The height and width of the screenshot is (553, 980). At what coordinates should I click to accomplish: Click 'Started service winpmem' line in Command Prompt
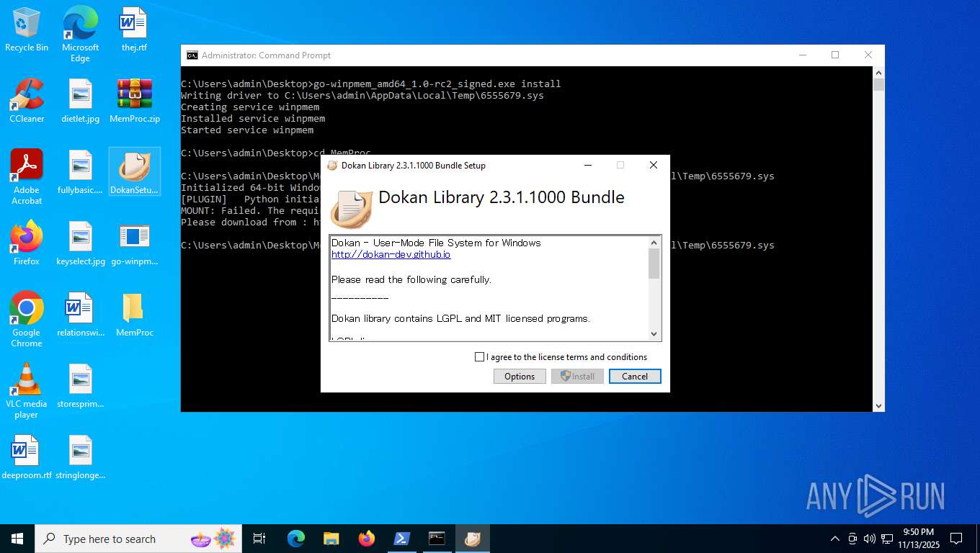pos(247,130)
